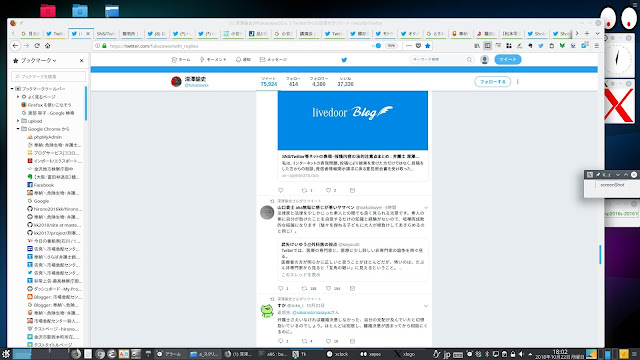Open the ホーム item in Twitter navigation

pyautogui.click(x=181, y=60)
